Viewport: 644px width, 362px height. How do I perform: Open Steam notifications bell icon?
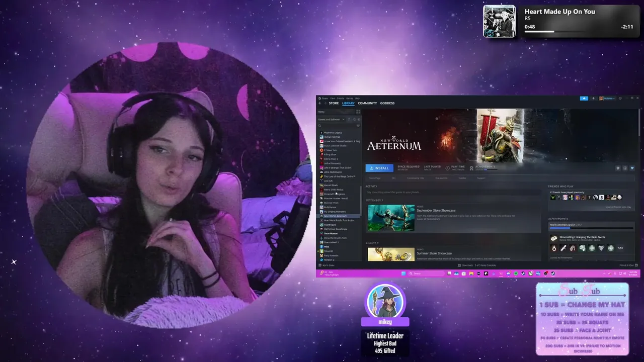593,99
